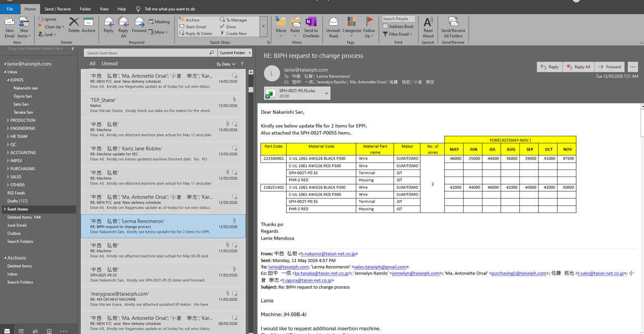
Task: Click the Send/Receive All Folders icon
Action: pos(453,22)
